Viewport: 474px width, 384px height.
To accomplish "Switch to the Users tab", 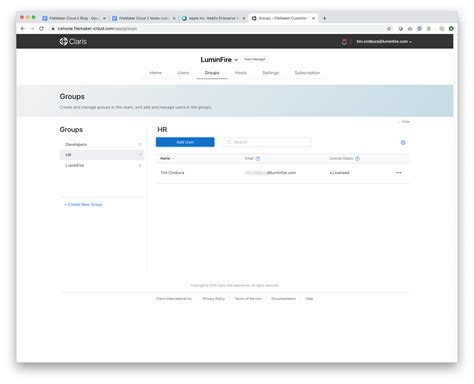I will pyautogui.click(x=183, y=73).
